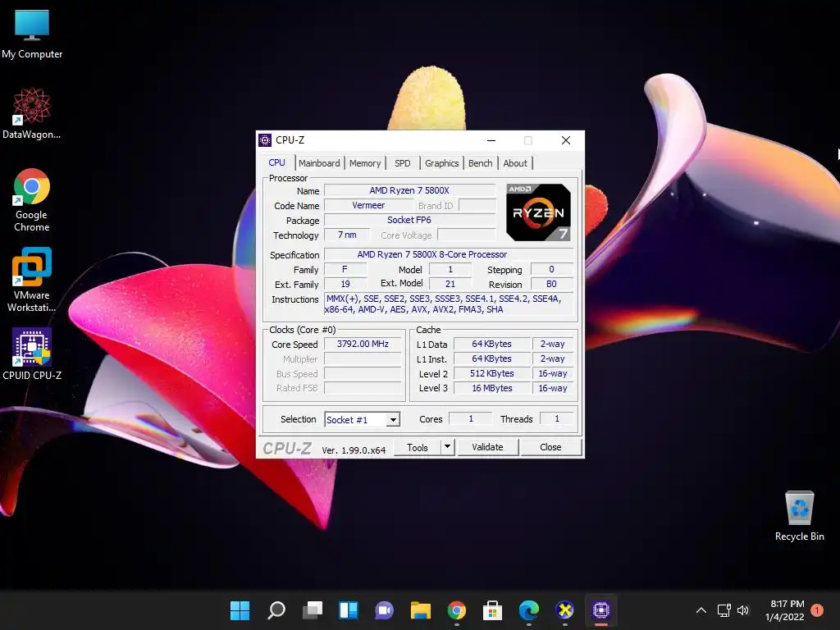Click the Level 2 cache 512 KBytes value
The image size is (840, 630).
[x=492, y=373]
